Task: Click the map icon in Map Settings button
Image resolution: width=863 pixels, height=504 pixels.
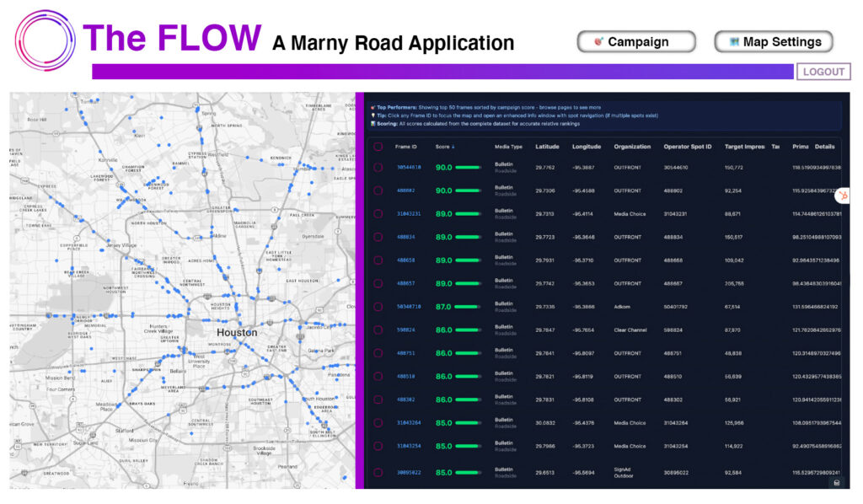Action: tap(735, 41)
